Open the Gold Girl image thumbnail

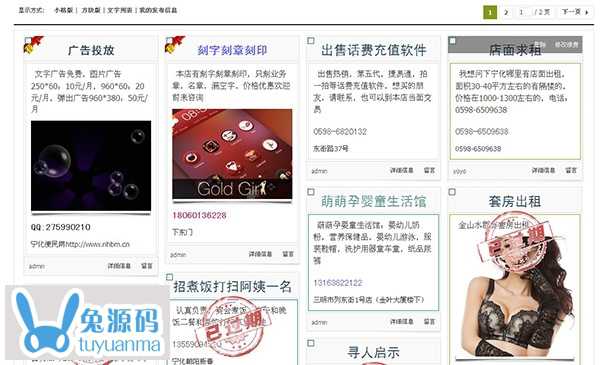232,155
